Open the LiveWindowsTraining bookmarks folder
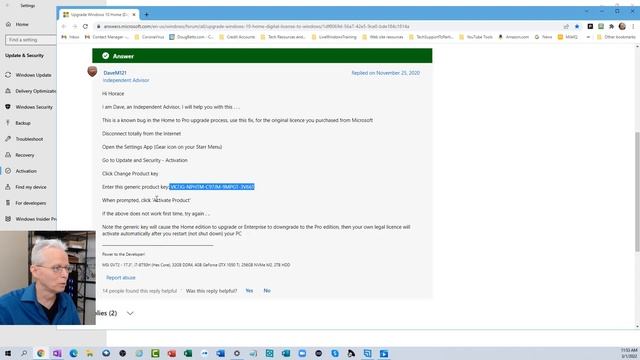640x360 pixels. point(334,37)
